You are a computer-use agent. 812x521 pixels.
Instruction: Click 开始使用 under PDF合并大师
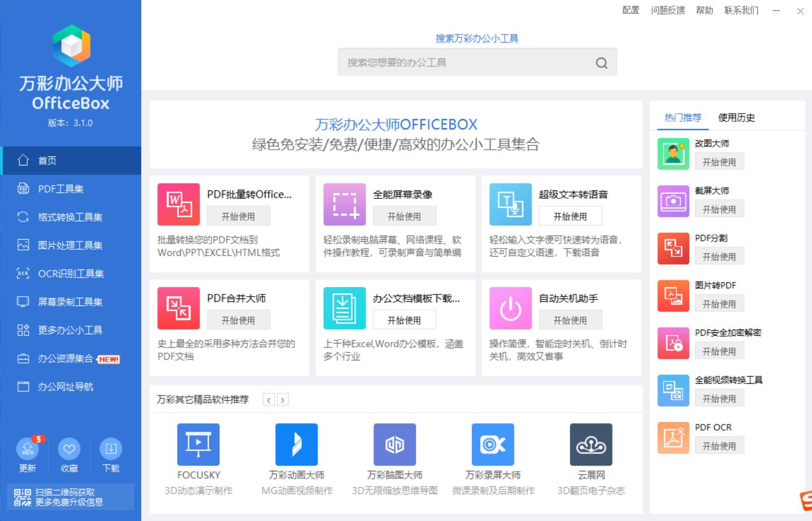(238, 319)
